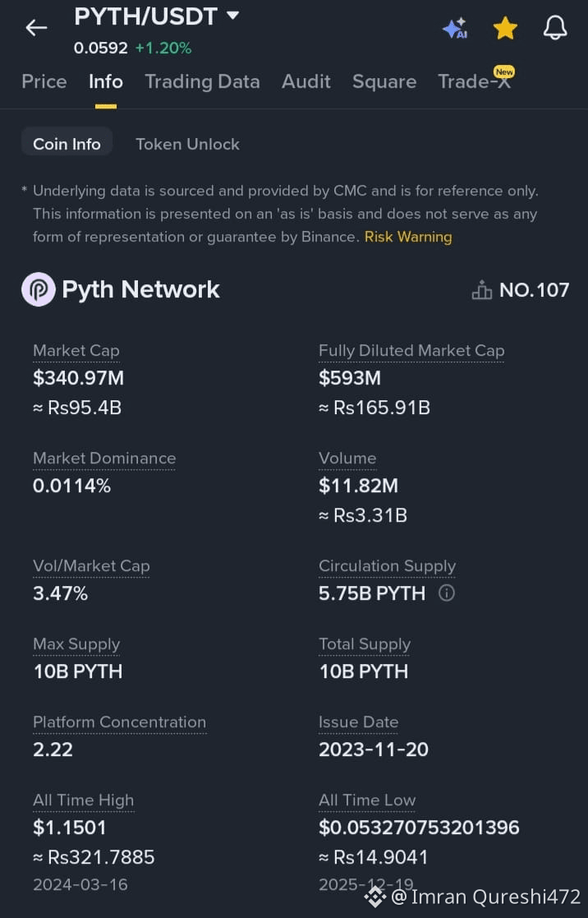
Task: Tap the back arrow to return
Action: click(35, 27)
